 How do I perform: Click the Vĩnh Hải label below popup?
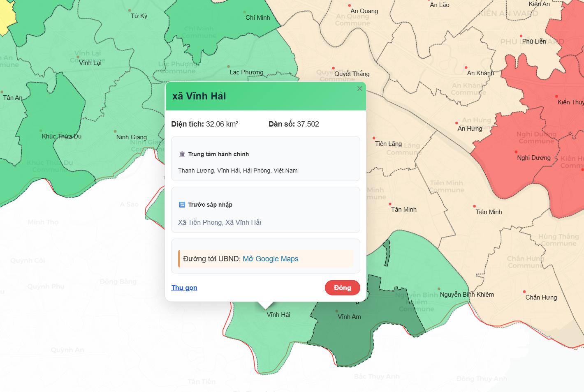[x=278, y=315]
